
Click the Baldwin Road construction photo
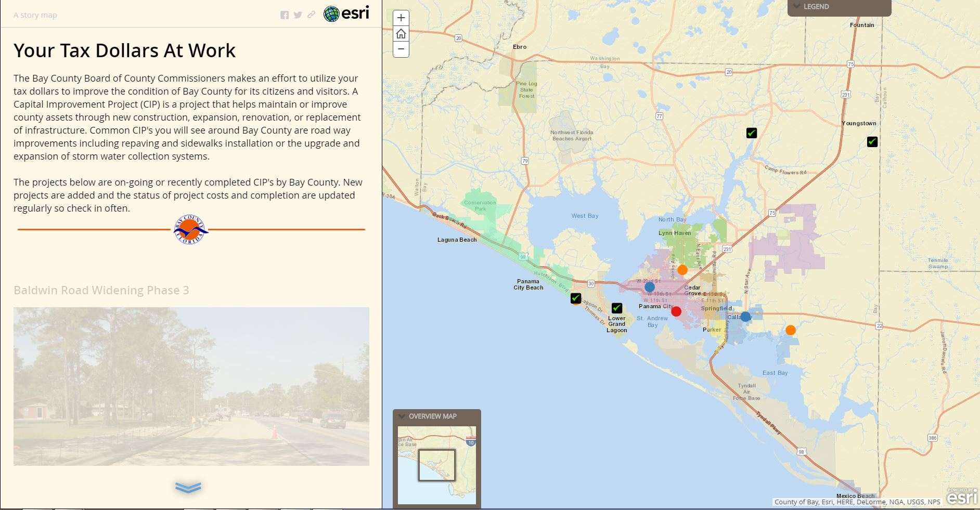(x=191, y=386)
